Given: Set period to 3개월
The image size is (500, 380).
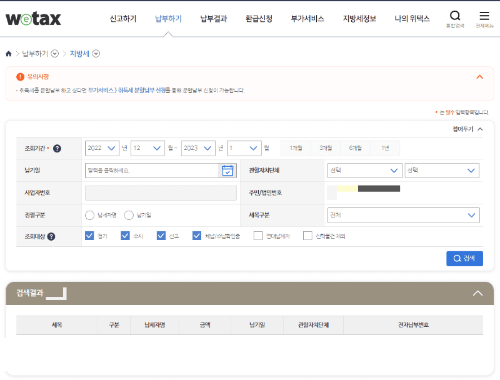Looking at the screenshot, I should pos(326,148).
